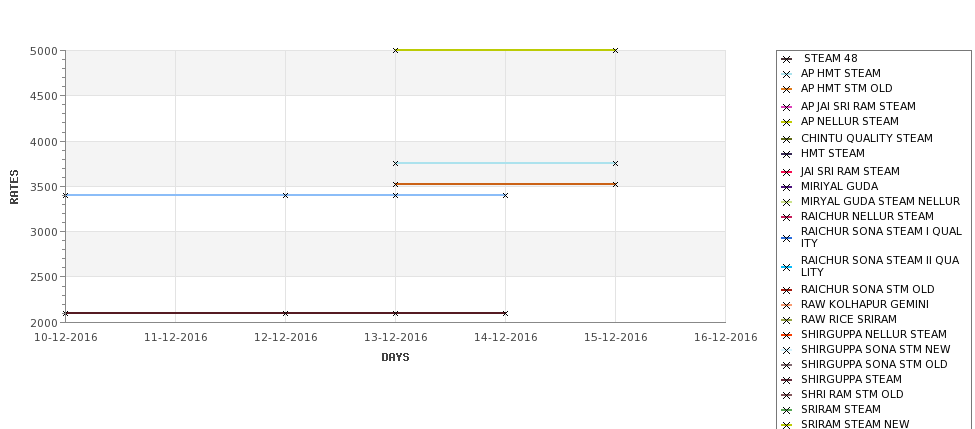
Task: Click the JAI SRI RAM STEAM legend label
Action: [850, 171]
